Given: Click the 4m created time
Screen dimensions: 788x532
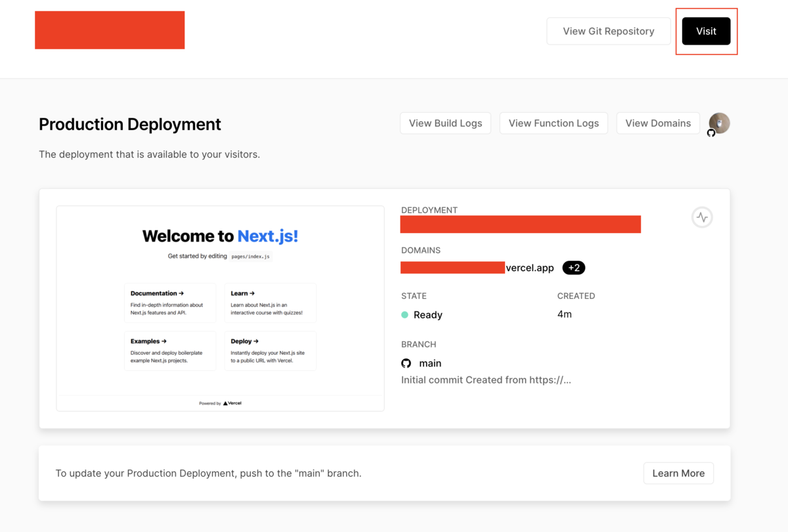Looking at the screenshot, I should tap(565, 315).
